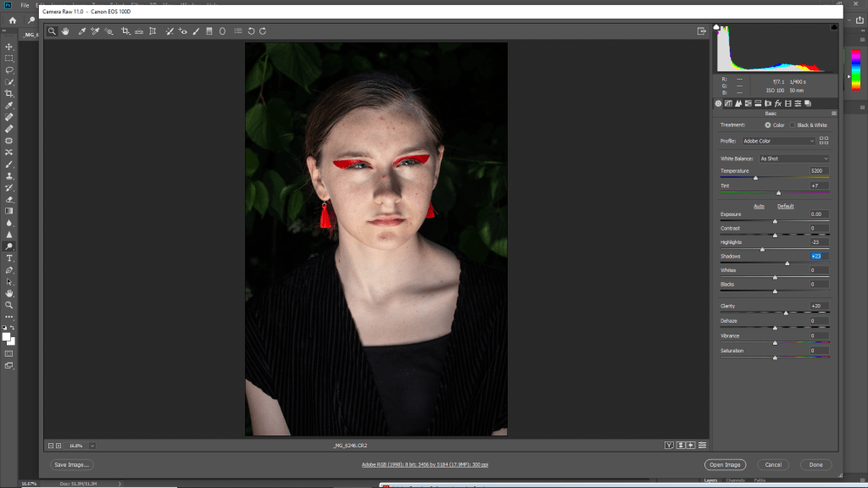Open the Adobe RGB workflow options link
The width and height of the screenshot is (868, 488).
425,464
